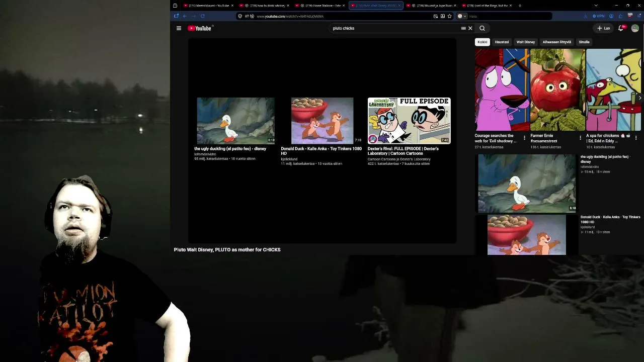The image size is (644, 362).
Task: Clear the 'pluto chicks' search text
Action: pos(470,28)
